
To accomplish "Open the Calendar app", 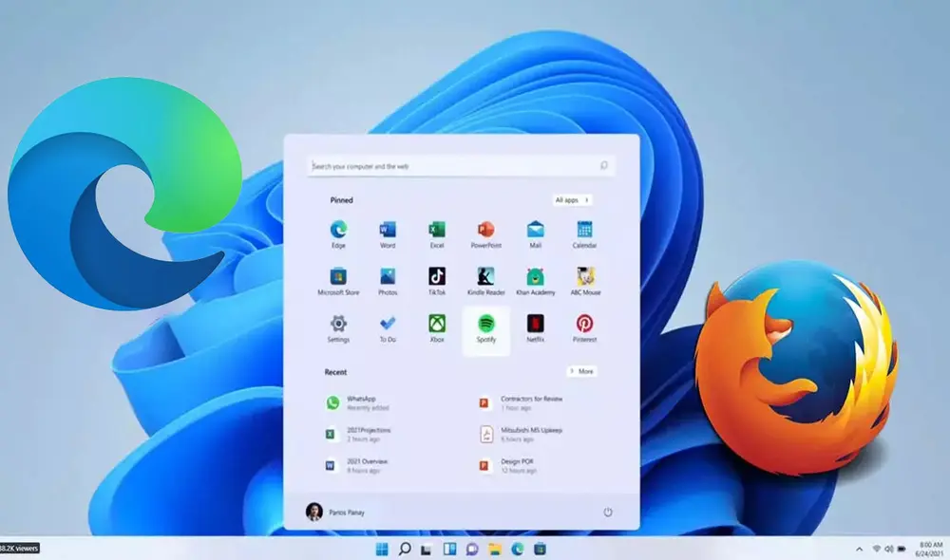I will click(582, 233).
